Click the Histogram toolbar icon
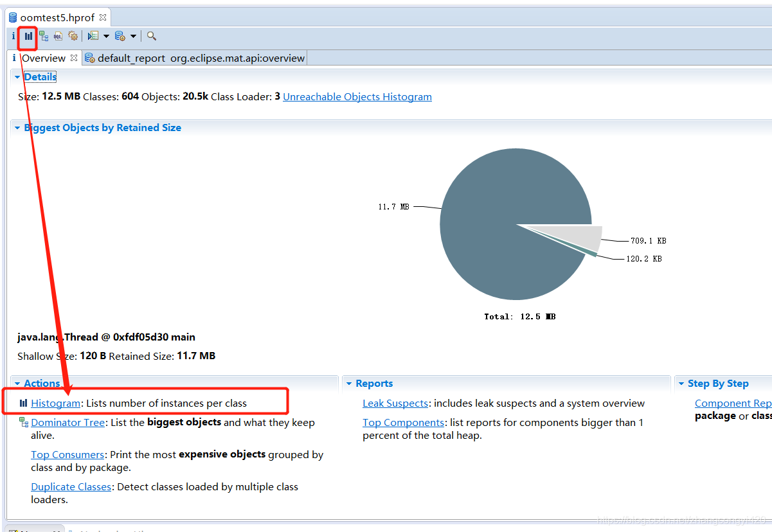 [28, 37]
